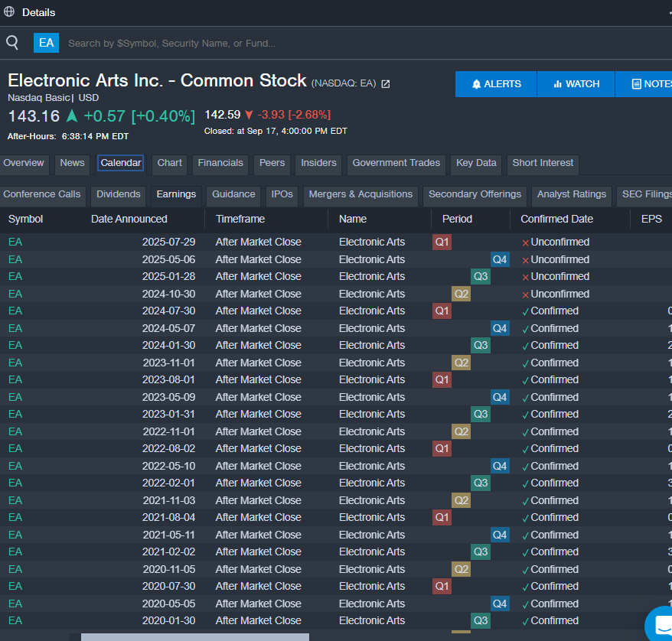672x641 pixels.
Task: Open the Analyst Ratings sub-tab
Action: [571, 194]
